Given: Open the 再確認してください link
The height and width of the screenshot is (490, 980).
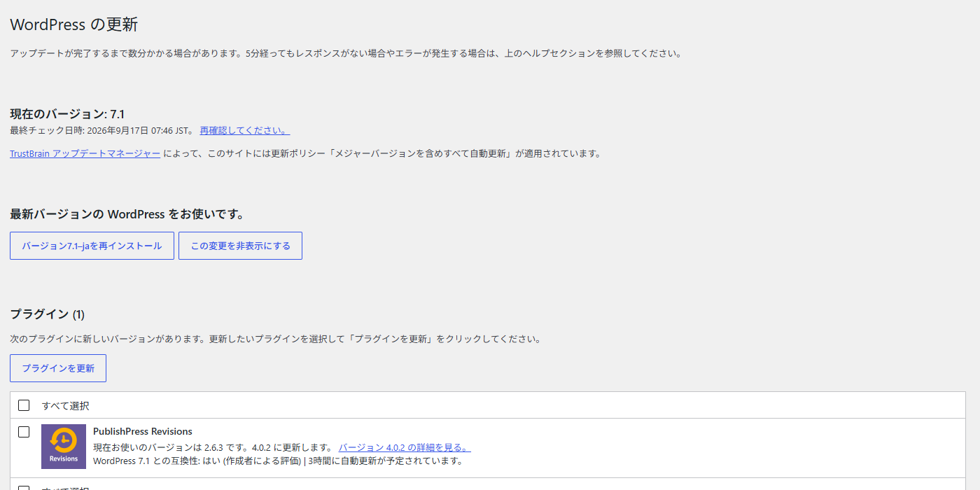Looking at the screenshot, I should point(244,131).
